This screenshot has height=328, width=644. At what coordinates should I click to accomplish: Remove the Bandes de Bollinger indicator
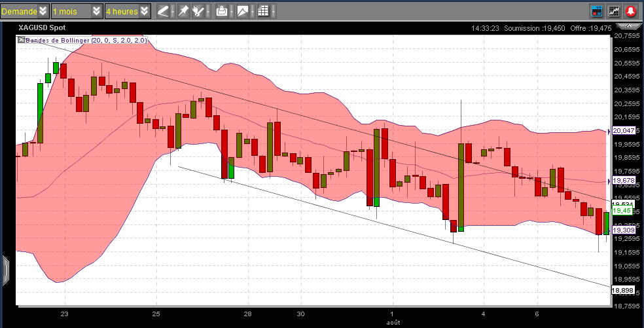coord(20,40)
